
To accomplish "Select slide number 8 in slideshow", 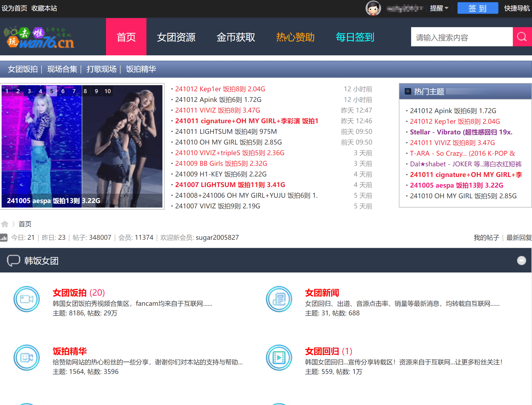I will (85, 91).
